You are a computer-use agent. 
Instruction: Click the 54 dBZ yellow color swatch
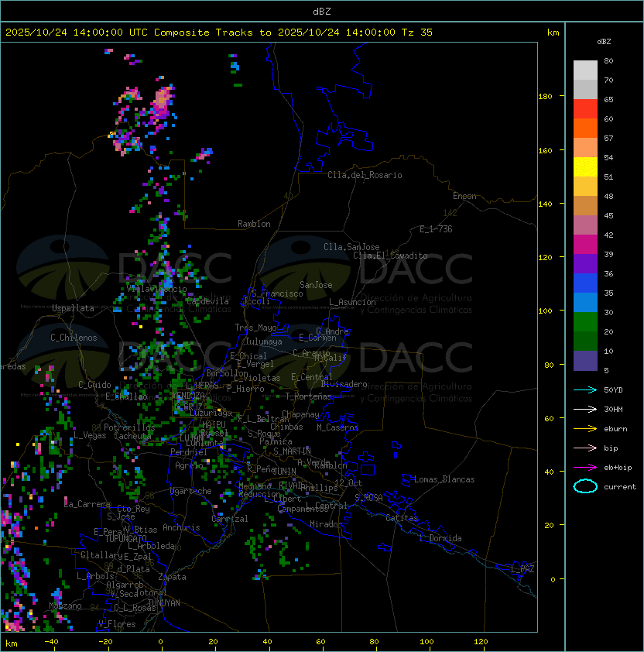point(585,166)
